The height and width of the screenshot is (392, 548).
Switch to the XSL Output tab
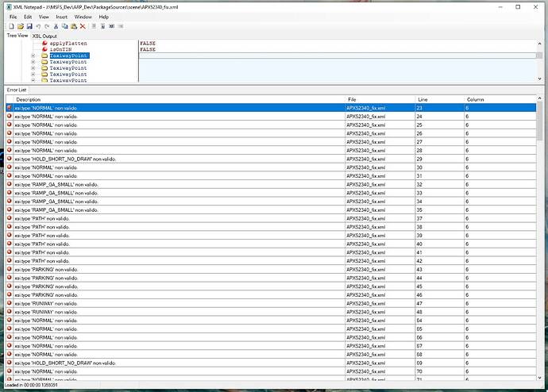(44, 36)
